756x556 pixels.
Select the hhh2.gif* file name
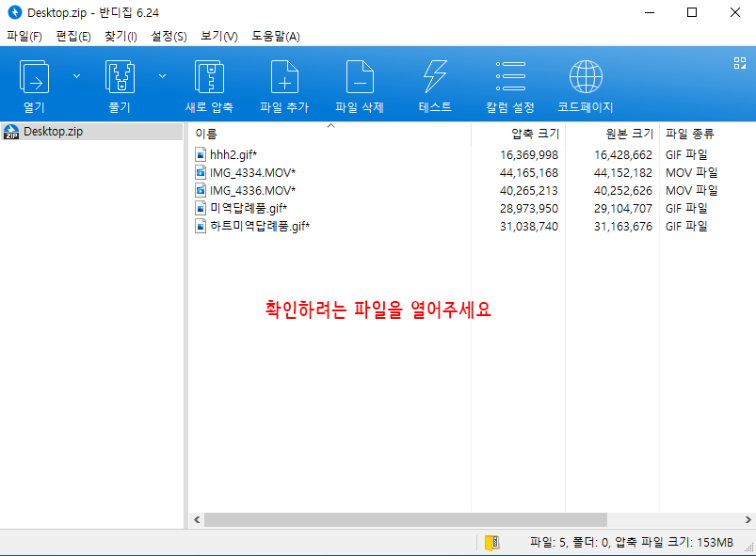(x=233, y=154)
